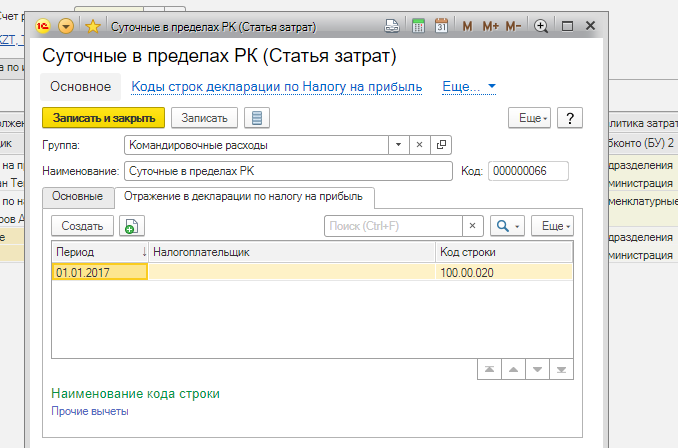Screen dimensions: 678x448
Task: Clear the search field with the X
Action: coord(473,226)
